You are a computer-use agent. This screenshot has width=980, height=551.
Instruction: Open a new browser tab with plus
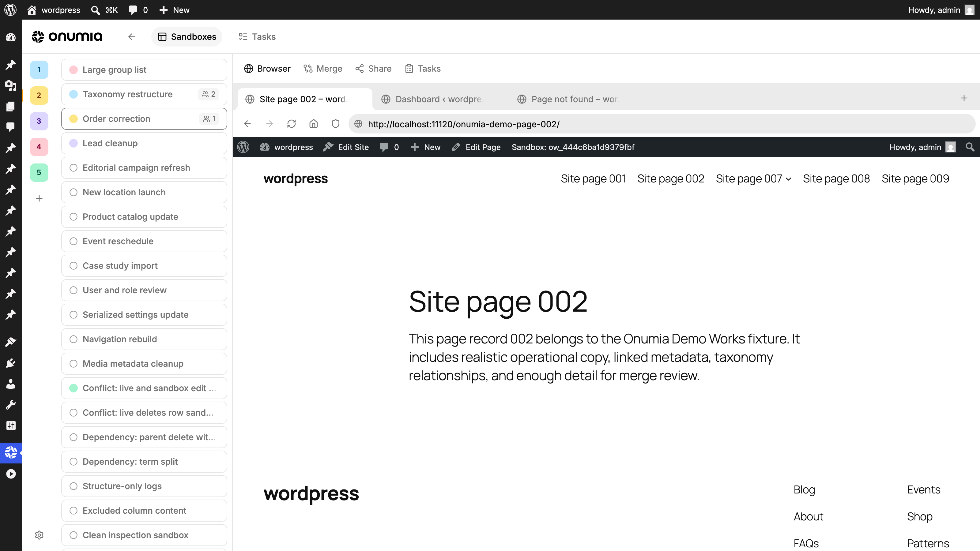pyautogui.click(x=964, y=98)
